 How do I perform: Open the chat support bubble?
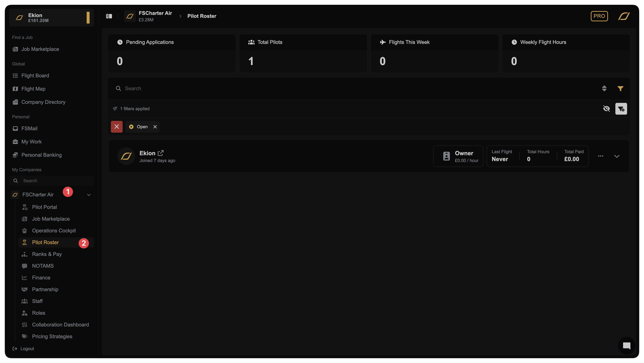(627, 346)
